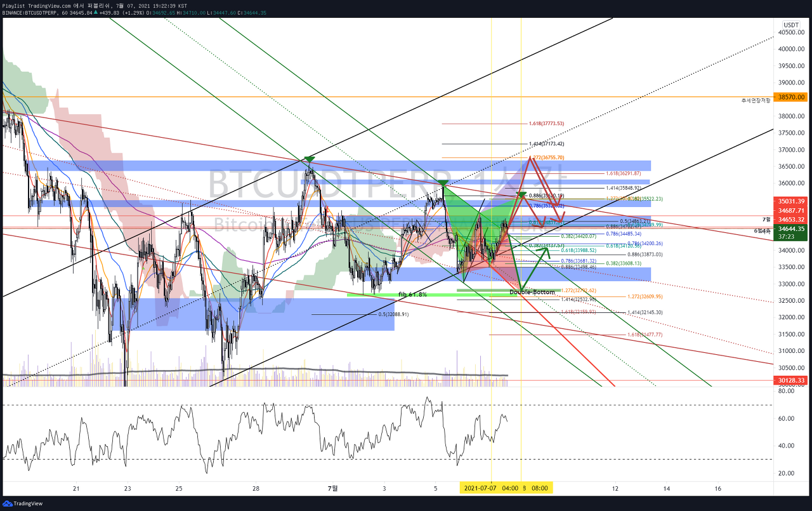Select green triangle marker near 0.886(35610) label
The width and height of the screenshot is (812, 511).
tap(521, 195)
